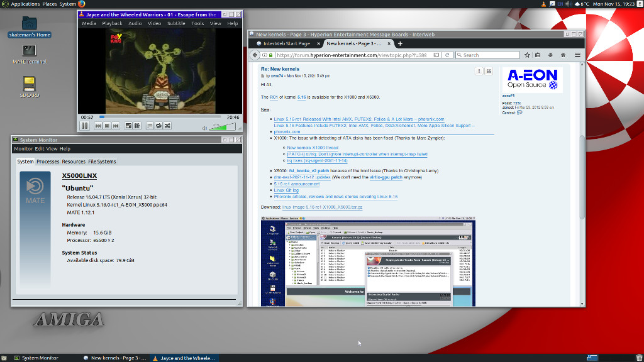
Task: Skip to next media in VLC
Action: [116, 126]
